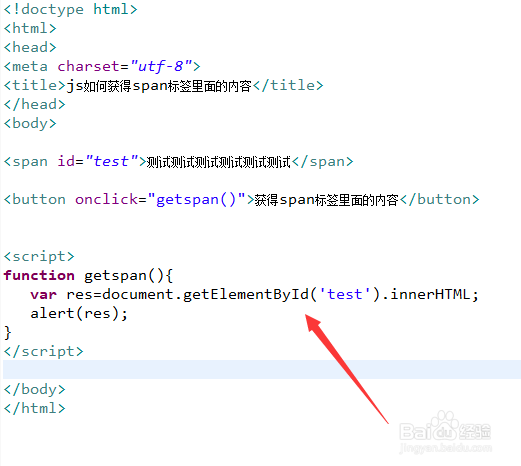The height and width of the screenshot is (466, 521).
Task: Click the closing </html> tag
Action: pos(34,408)
